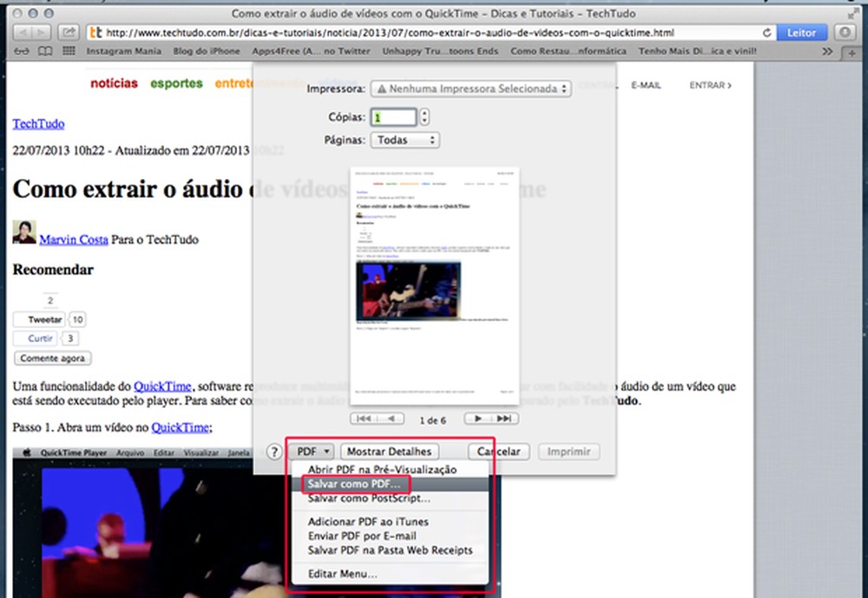The height and width of the screenshot is (598, 868).
Task: Click Arquivo in embedded QuickTime menu bar
Action: (130, 452)
